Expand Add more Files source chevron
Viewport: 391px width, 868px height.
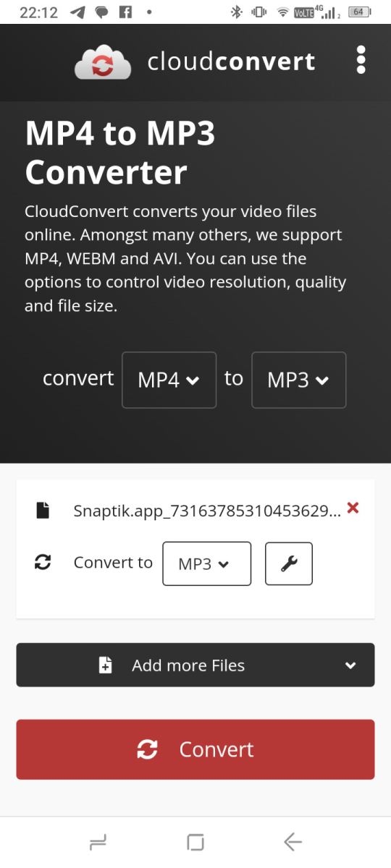pos(350,665)
